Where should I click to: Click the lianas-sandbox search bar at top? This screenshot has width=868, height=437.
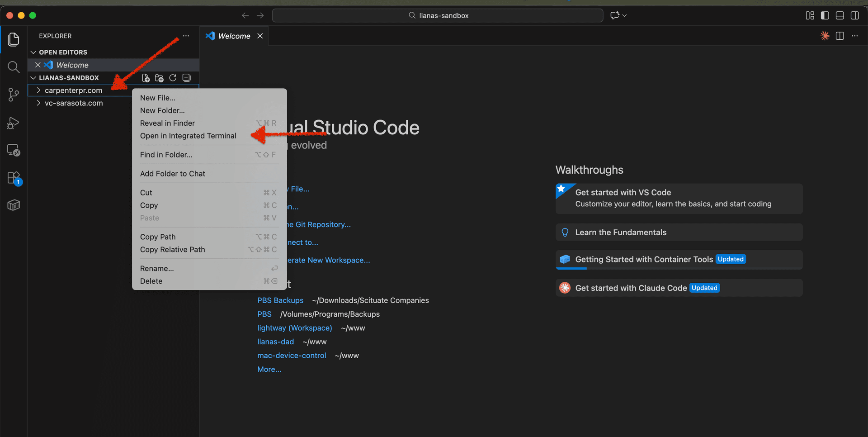[437, 15]
